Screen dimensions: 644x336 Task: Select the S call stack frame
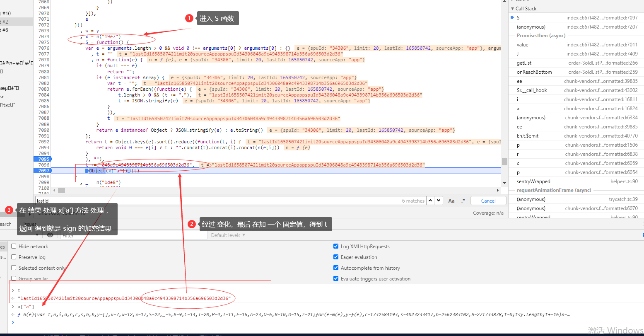[x=576, y=18]
